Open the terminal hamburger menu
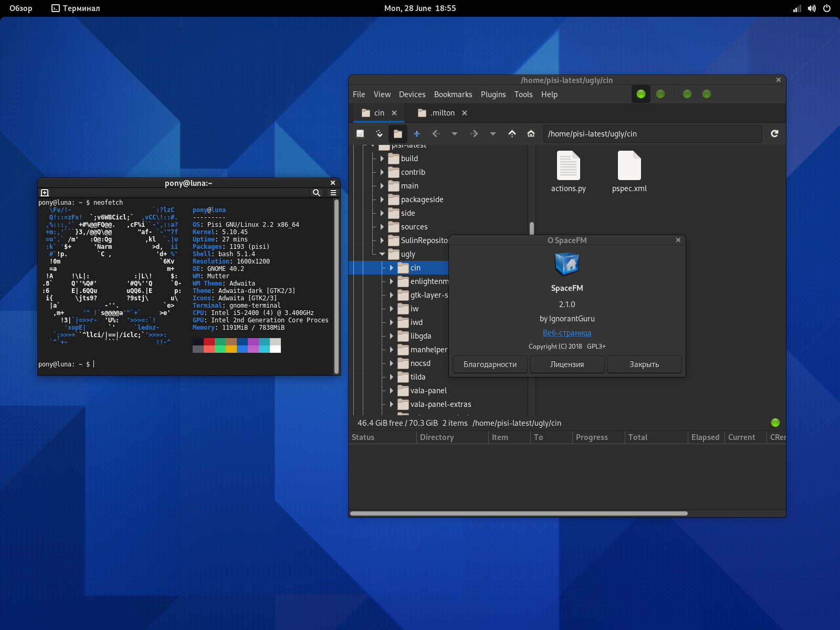This screenshot has height=630, width=840. (x=333, y=193)
